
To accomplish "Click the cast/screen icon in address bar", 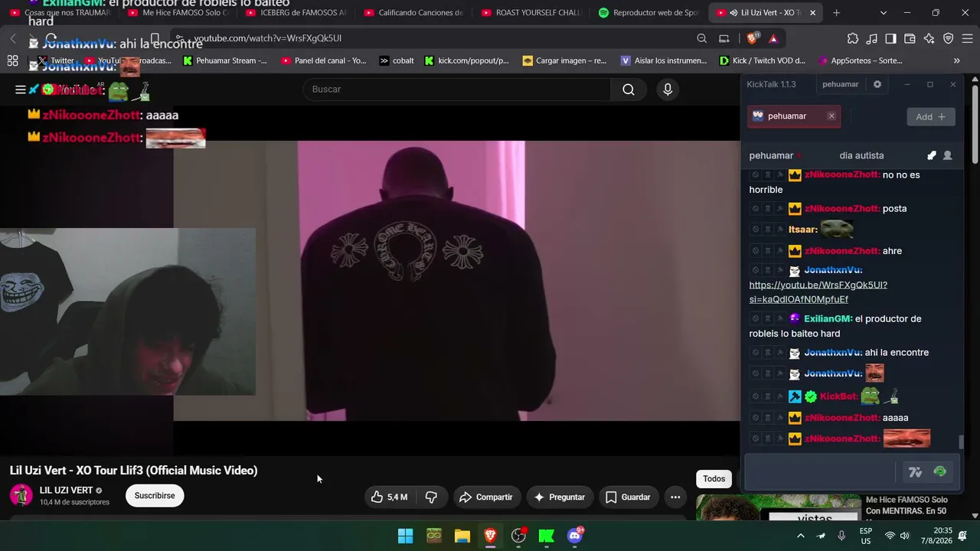I will point(724,38).
